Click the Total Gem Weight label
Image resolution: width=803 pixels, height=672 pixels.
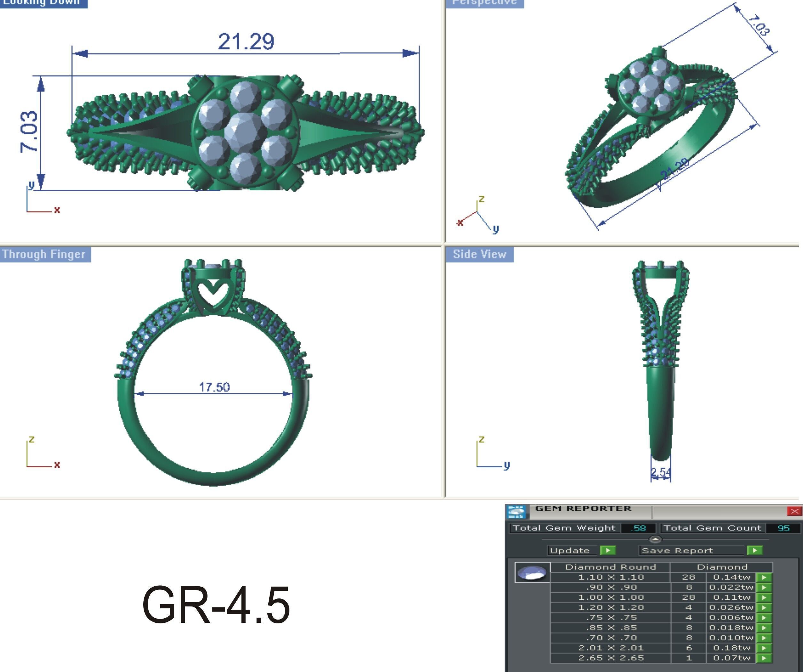[564, 528]
